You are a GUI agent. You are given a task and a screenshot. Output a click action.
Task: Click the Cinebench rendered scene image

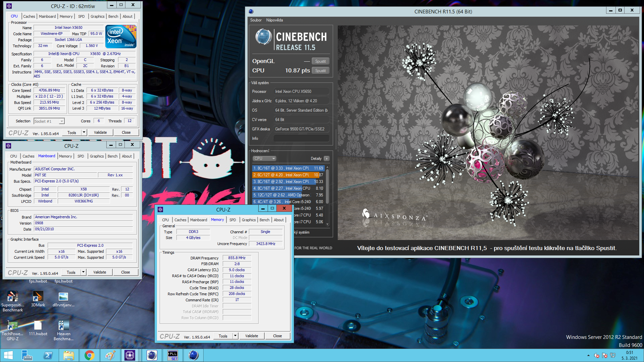(x=488, y=133)
